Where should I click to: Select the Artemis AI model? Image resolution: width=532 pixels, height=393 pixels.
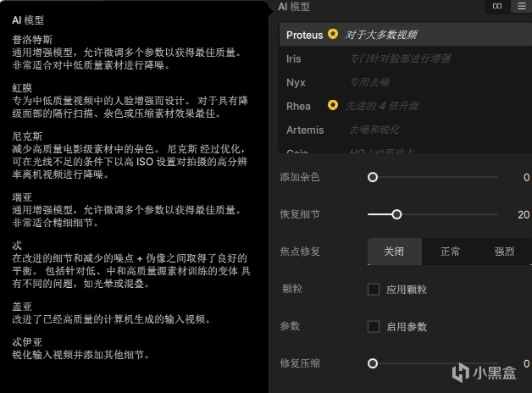click(x=406, y=130)
